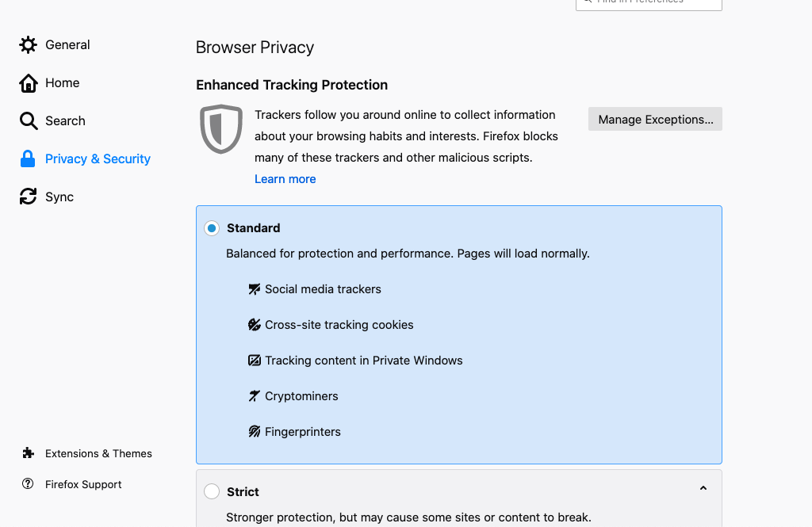This screenshot has width=812, height=527.
Task: Open Firefox Support link in sidebar
Action: (83, 484)
